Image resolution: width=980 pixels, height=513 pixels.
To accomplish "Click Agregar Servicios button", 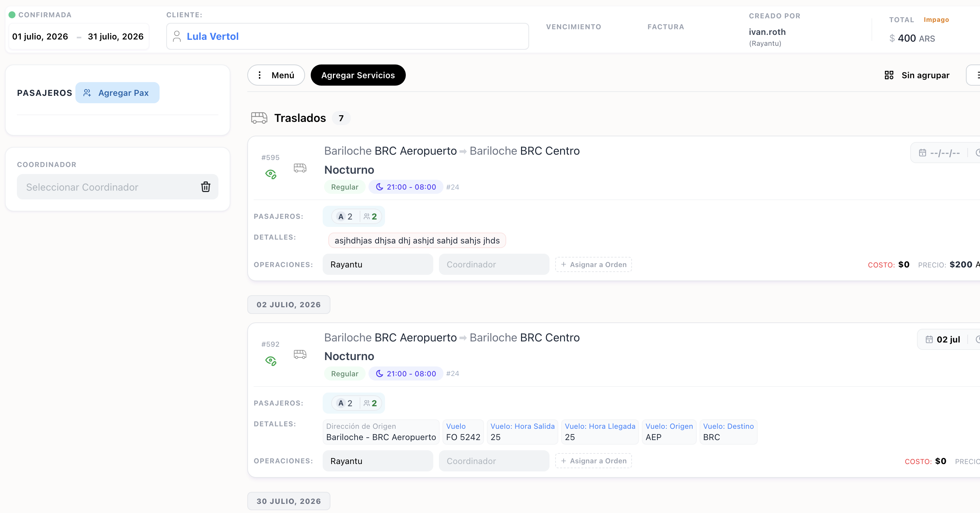I will click(x=358, y=75).
